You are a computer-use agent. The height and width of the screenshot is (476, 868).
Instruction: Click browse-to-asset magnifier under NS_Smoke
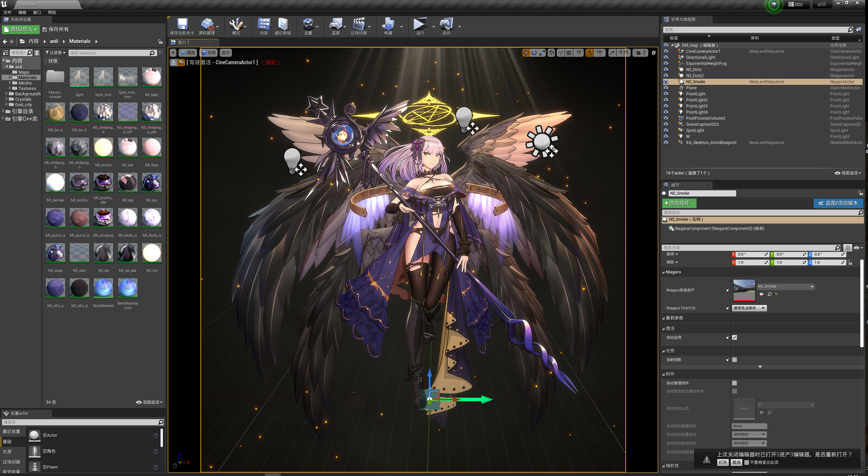769,294
